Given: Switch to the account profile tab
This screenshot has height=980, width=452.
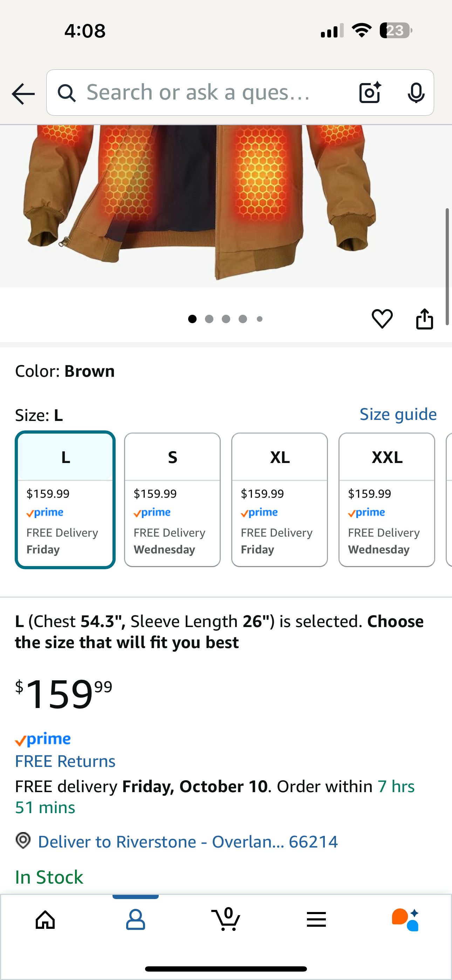Looking at the screenshot, I should [x=136, y=920].
